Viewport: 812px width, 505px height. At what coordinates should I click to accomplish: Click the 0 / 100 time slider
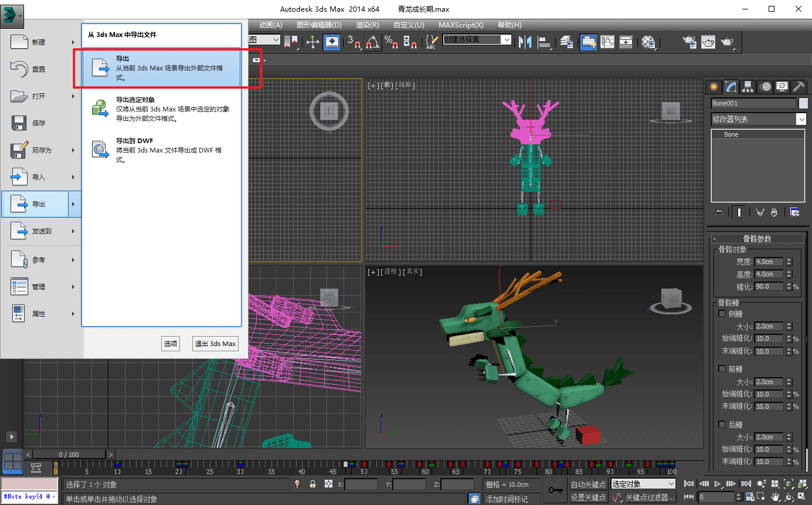click(x=69, y=454)
